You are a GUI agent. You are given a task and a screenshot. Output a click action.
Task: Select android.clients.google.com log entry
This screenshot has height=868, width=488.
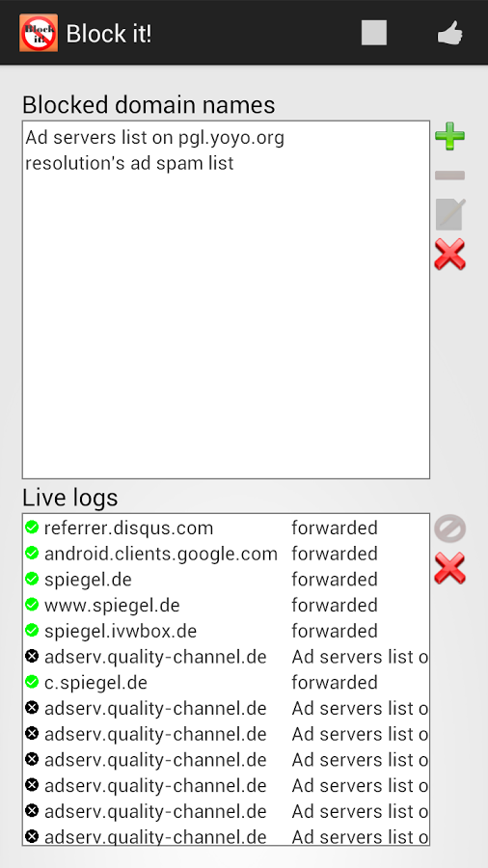pos(226,554)
